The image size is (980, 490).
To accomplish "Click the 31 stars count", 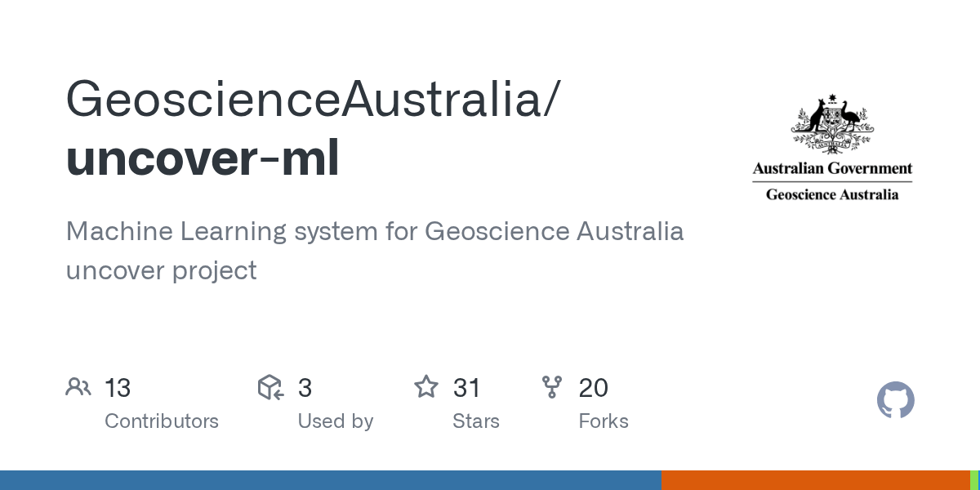I will point(466,388).
